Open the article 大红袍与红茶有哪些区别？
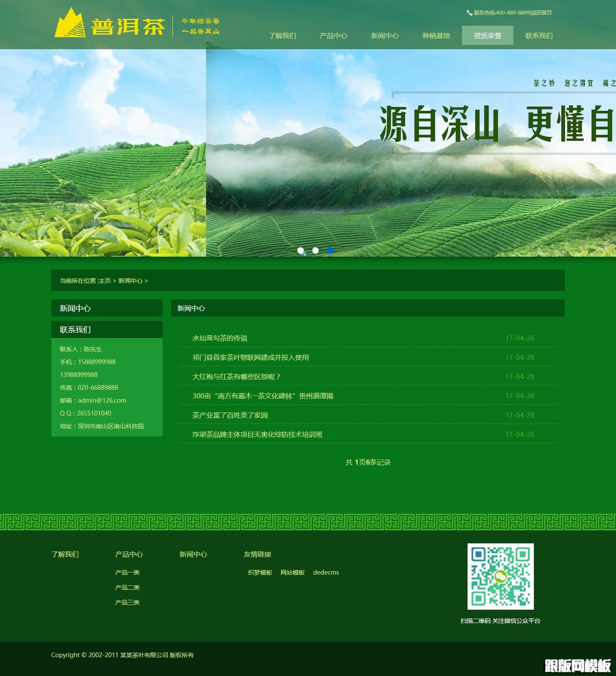The image size is (616, 676). pyautogui.click(x=237, y=377)
